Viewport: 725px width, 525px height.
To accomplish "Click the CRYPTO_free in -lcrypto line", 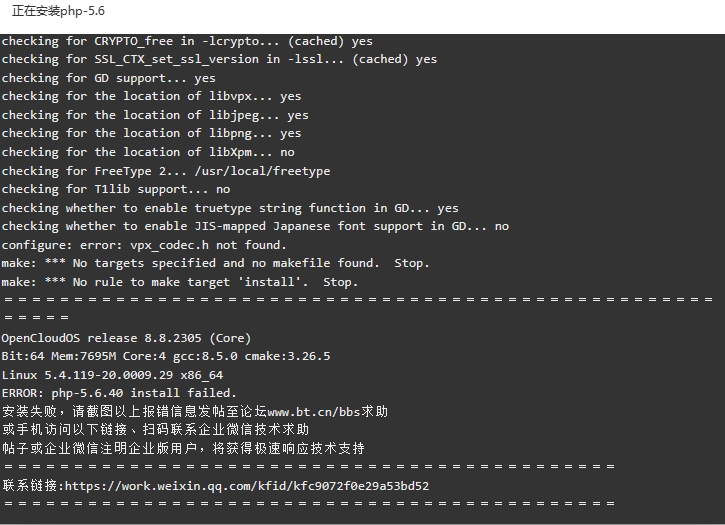I will click(187, 41).
